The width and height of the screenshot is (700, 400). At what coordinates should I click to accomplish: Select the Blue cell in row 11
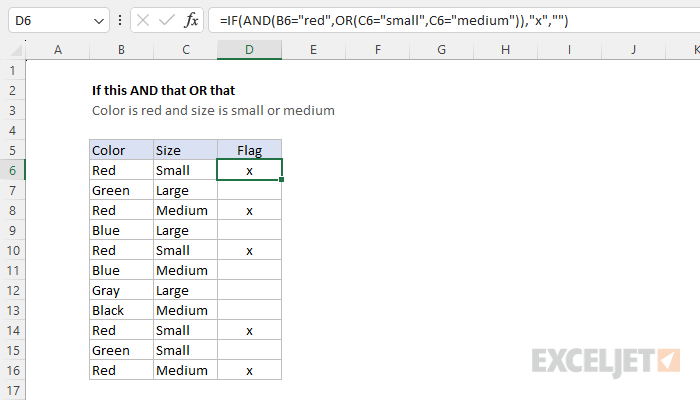click(121, 270)
